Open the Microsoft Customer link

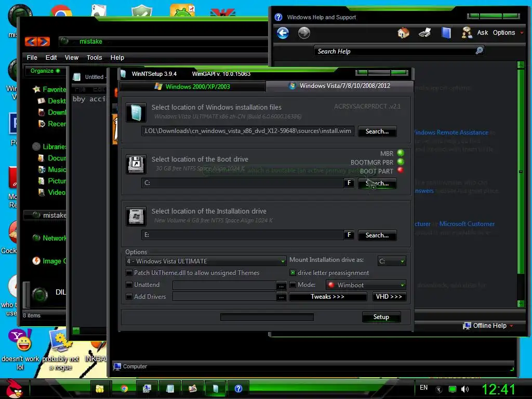(467, 223)
